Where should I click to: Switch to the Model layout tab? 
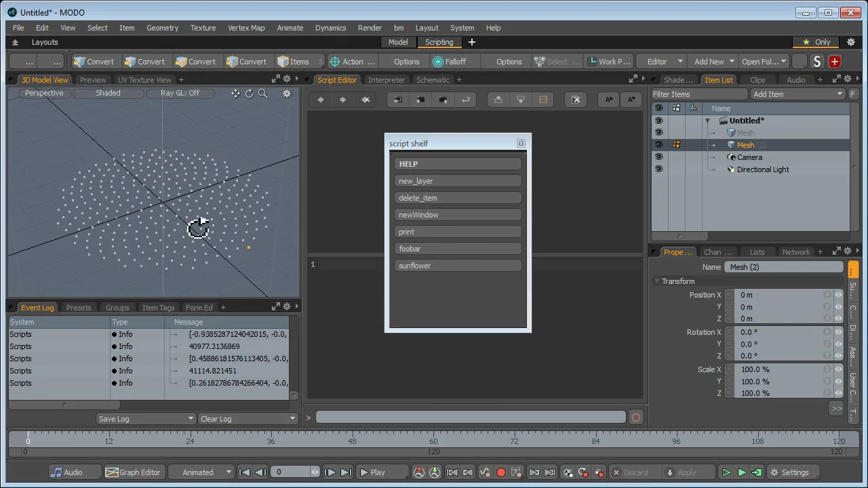click(398, 42)
